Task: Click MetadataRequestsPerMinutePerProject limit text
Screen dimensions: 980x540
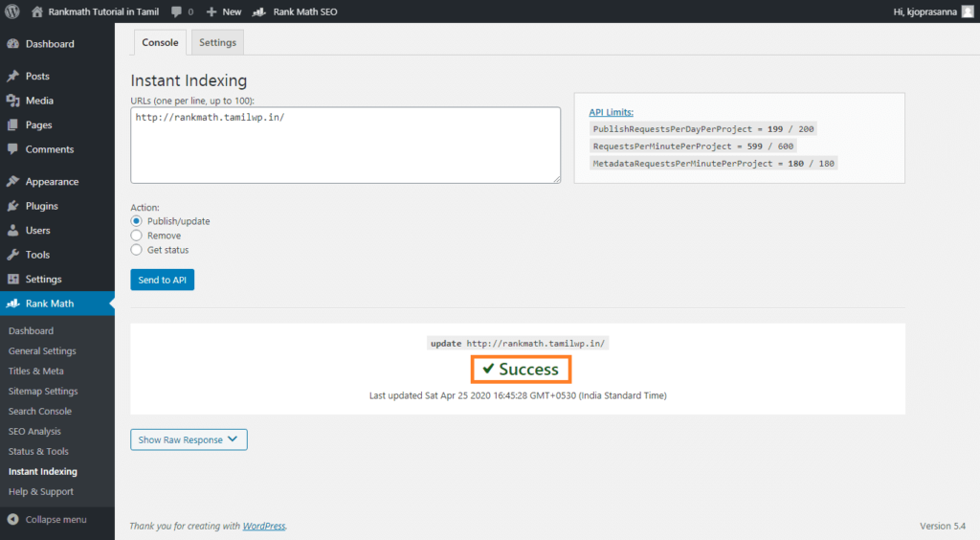Action: pos(713,163)
